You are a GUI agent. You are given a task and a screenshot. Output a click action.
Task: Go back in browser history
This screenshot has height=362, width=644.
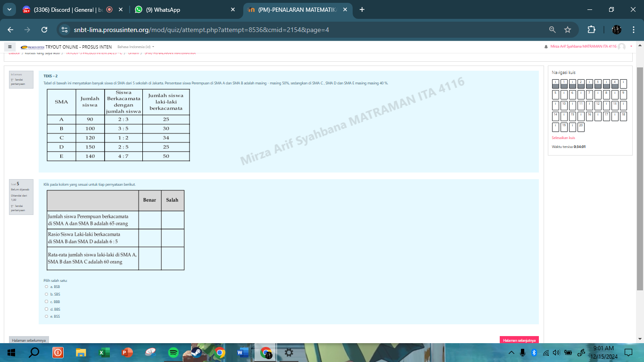[10, 30]
